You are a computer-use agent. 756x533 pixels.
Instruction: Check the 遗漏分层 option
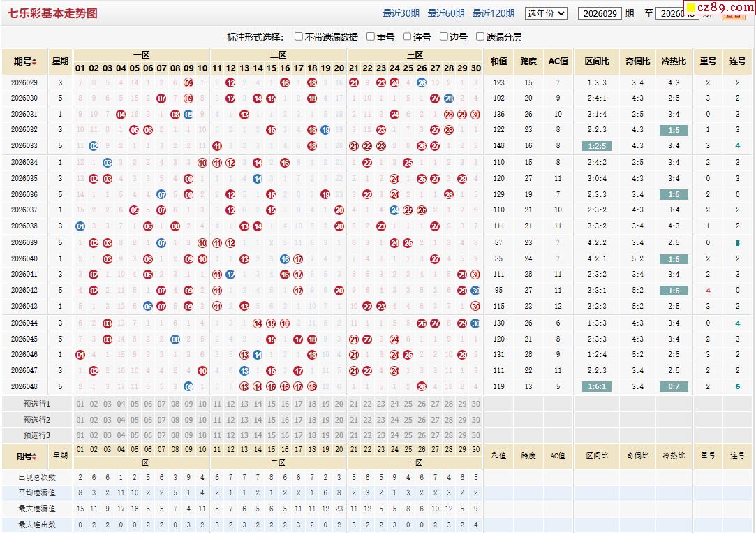click(480, 36)
